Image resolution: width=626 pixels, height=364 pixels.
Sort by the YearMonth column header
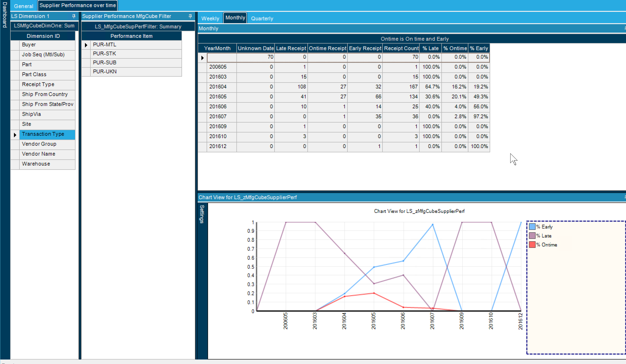tap(217, 48)
